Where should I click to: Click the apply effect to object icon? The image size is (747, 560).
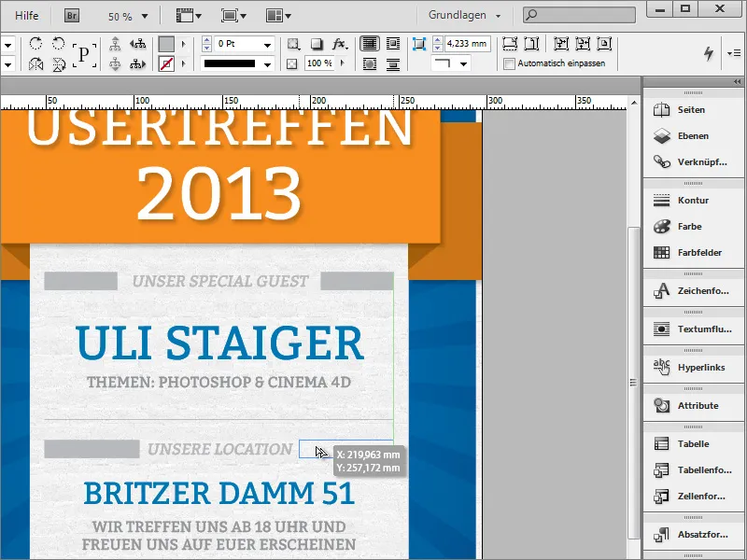(293, 44)
